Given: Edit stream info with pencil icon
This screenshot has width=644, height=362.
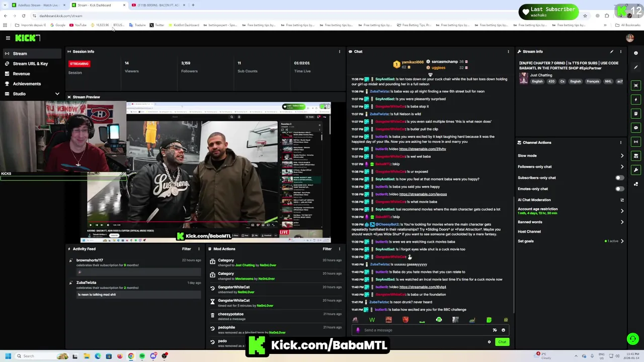Looking at the screenshot, I should (x=611, y=51).
